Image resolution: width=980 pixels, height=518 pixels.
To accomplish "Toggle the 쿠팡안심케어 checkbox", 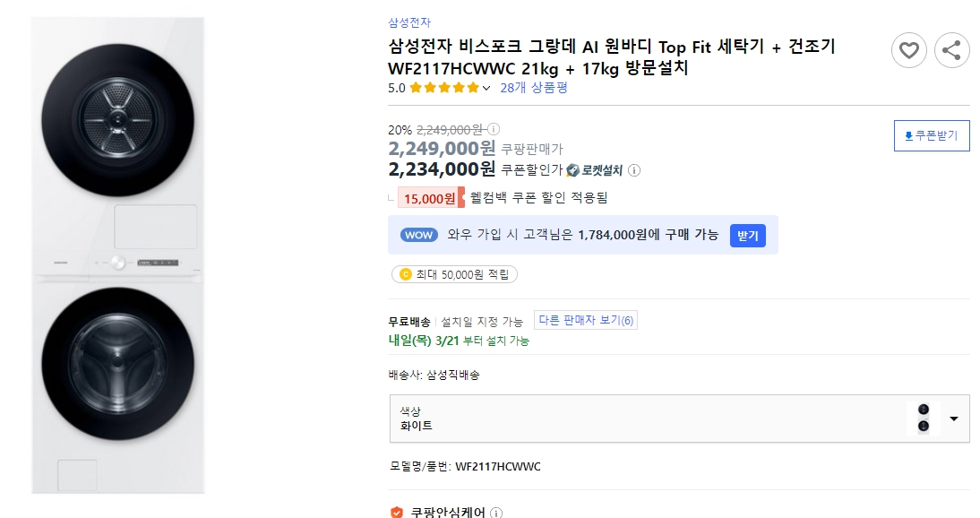I will pyautogui.click(x=399, y=512).
